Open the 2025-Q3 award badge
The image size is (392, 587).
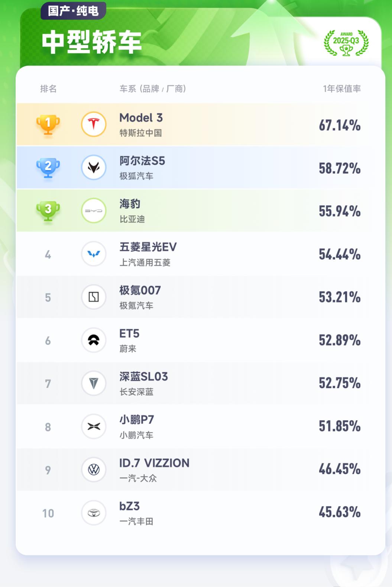pos(346,43)
